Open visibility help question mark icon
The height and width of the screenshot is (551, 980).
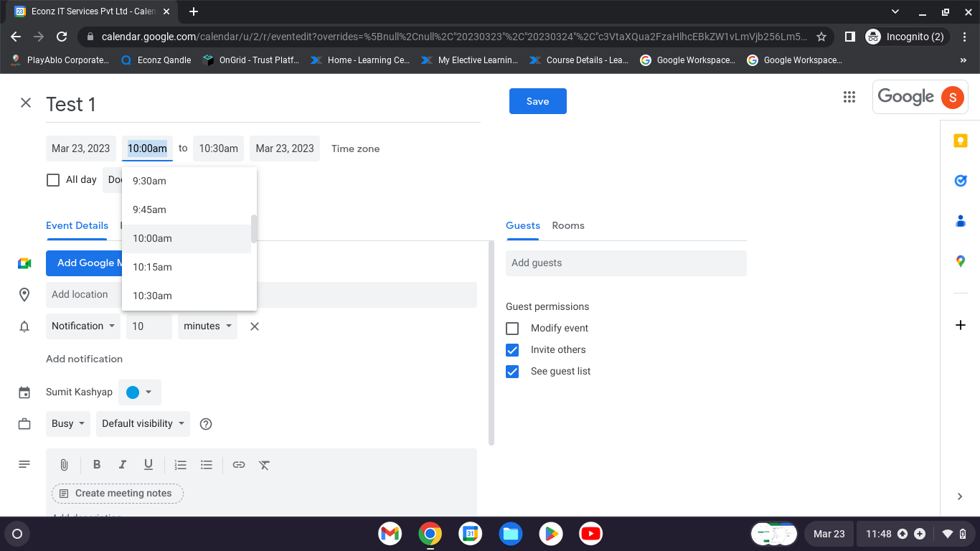click(x=206, y=424)
